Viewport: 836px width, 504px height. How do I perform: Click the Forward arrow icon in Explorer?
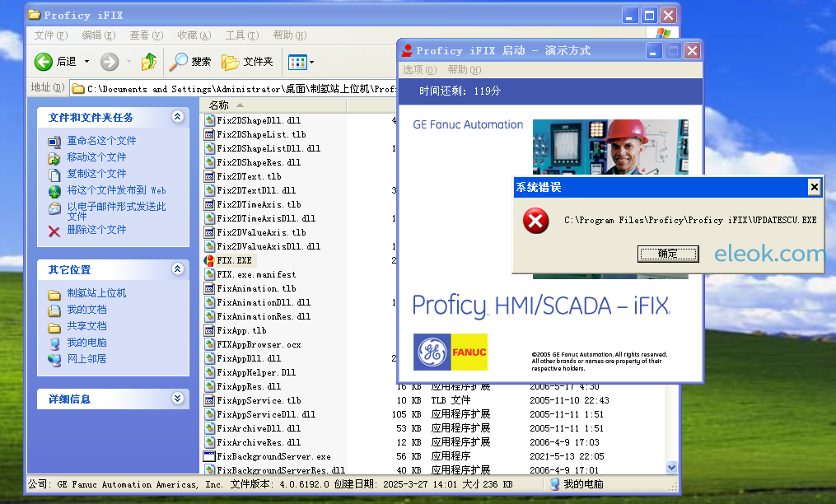[110, 62]
